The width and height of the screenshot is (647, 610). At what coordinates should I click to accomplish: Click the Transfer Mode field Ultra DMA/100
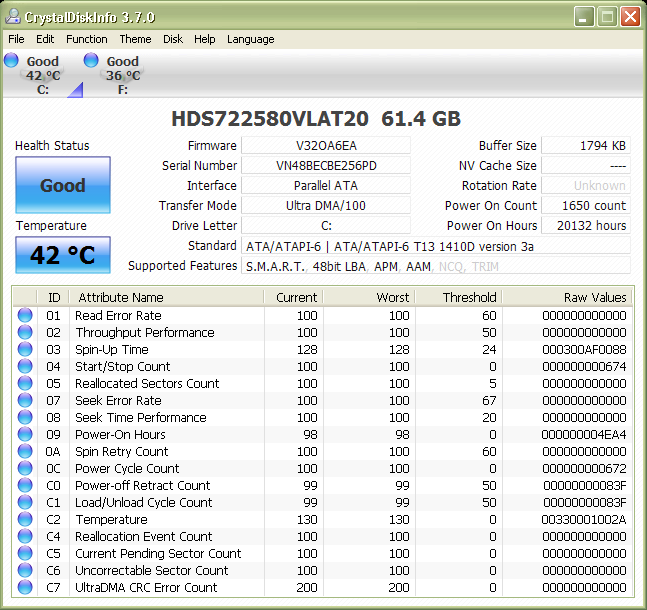(x=326, y=206)
